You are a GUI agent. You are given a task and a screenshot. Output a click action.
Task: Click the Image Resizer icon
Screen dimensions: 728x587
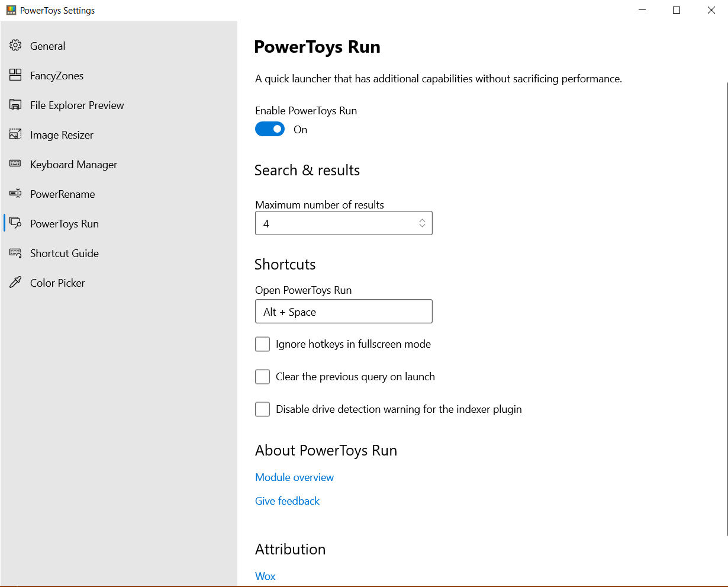tap(15, 134)
